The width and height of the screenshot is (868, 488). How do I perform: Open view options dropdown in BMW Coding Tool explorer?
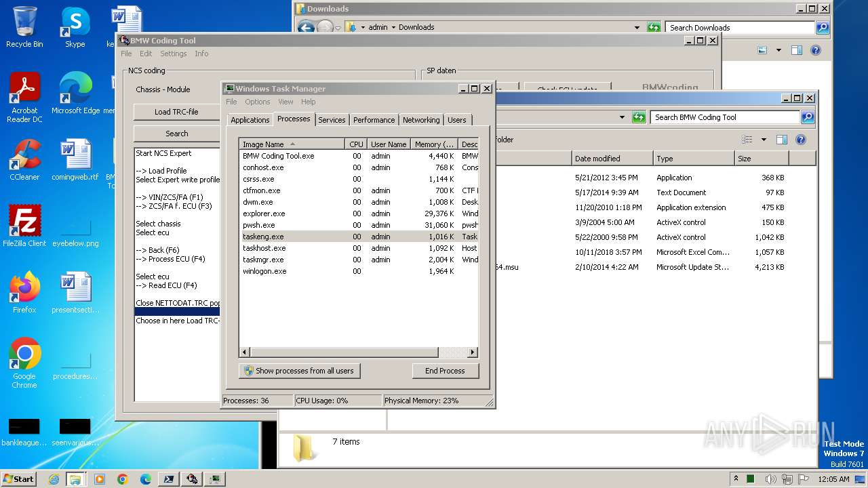tap(764, 140)
